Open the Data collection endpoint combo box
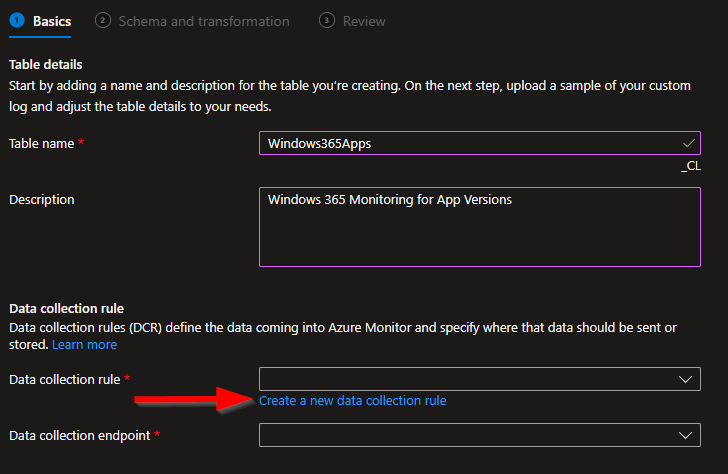This screenshot has height=474, width=728. (x=470, y=435)
